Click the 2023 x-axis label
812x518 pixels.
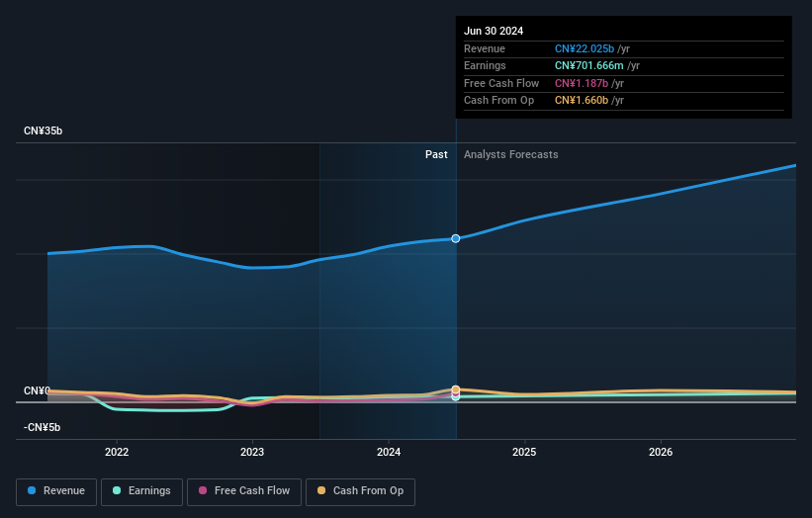pos(252,453)
